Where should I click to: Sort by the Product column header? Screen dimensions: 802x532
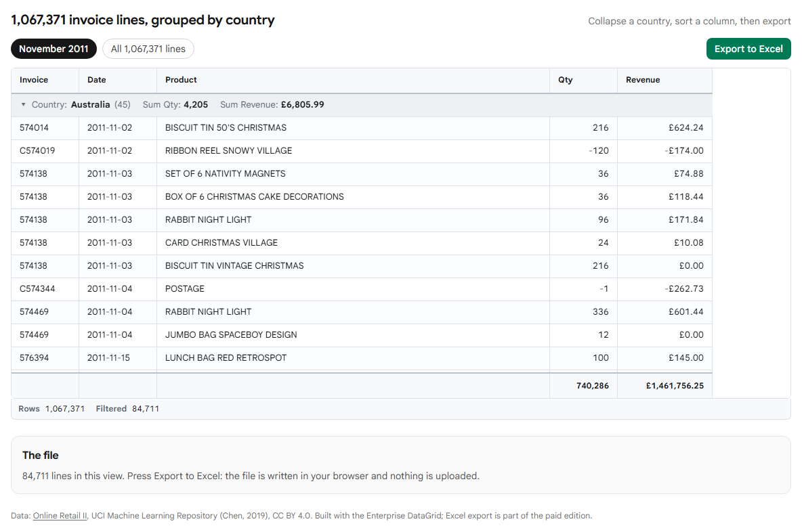pyautogui.click(x=353, y=80)
